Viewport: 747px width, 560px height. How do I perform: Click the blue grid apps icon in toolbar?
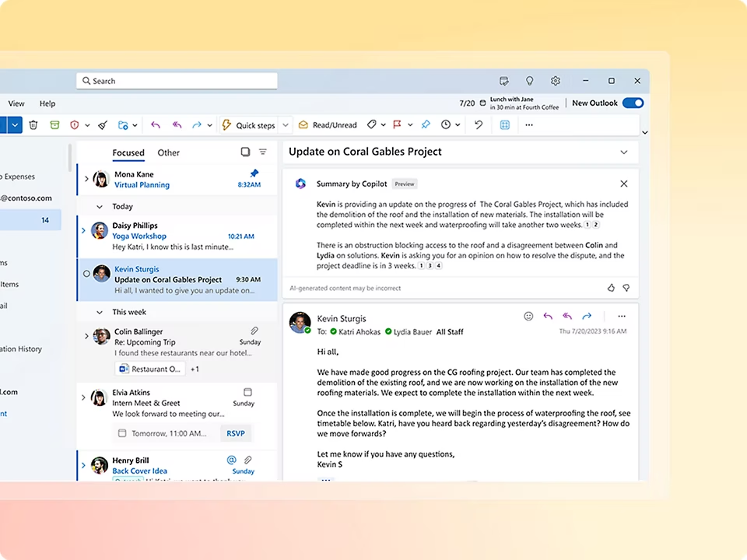coord(505,124)
